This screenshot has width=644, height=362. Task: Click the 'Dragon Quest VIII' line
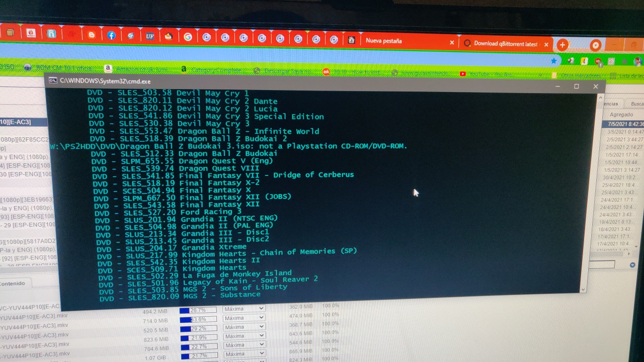(176, 168)
